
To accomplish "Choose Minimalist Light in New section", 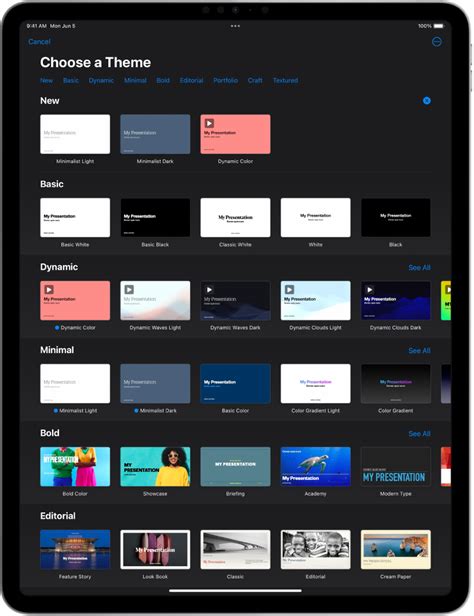I will 75,134.
